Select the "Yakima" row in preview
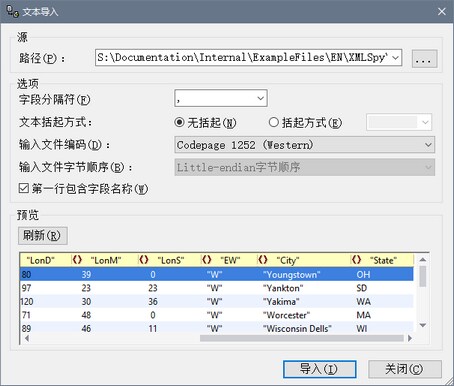The width and height of the screenshot is (454, 386). point(217,301)
